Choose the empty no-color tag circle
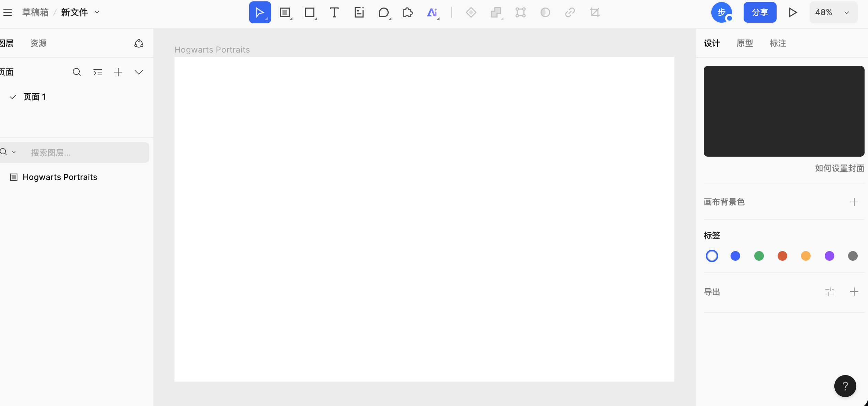Image resolution: width=868 pixels, height=406 pixels. pyautogui.click(x=712, y=256)
